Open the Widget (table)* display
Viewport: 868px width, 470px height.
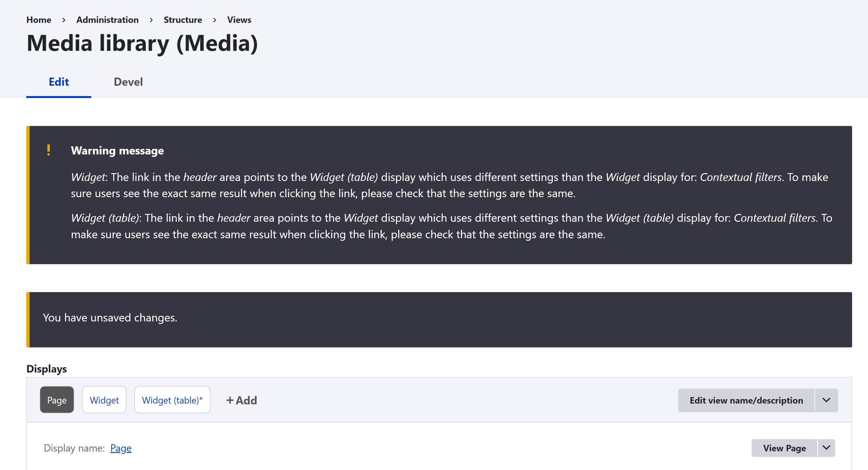point(172,400)
